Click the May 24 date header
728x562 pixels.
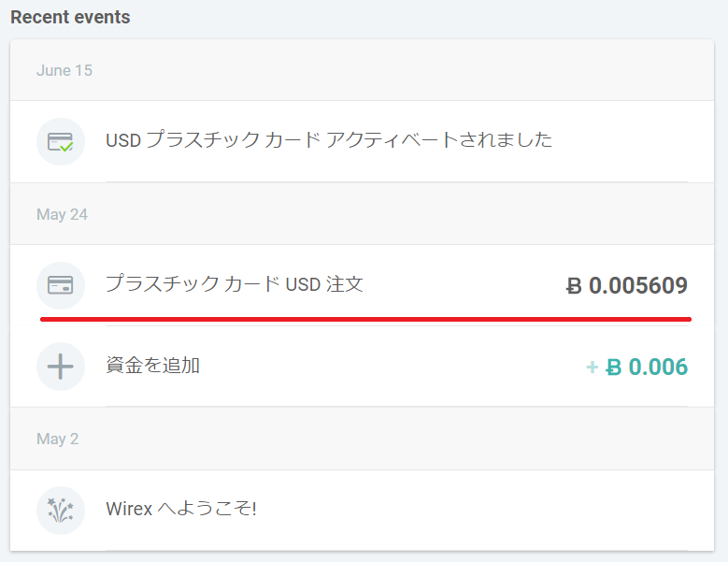62,214
